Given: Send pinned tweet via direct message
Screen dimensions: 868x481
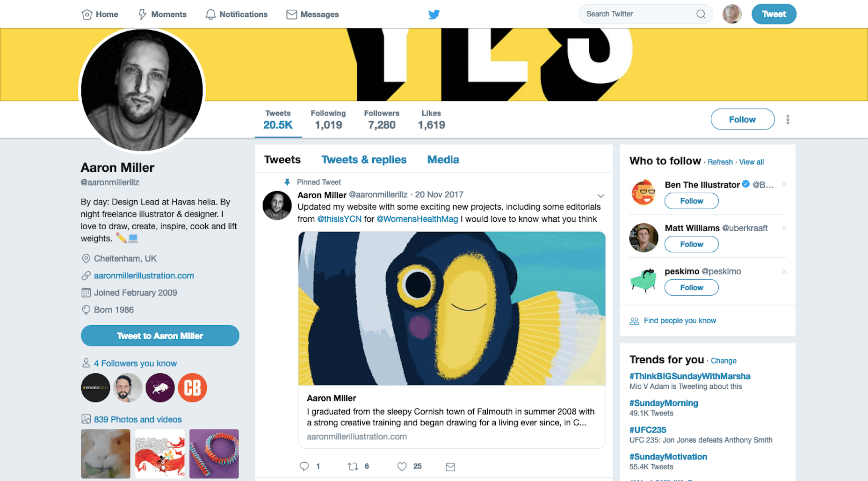Looking at the screenshot, I should click(450, 466).
